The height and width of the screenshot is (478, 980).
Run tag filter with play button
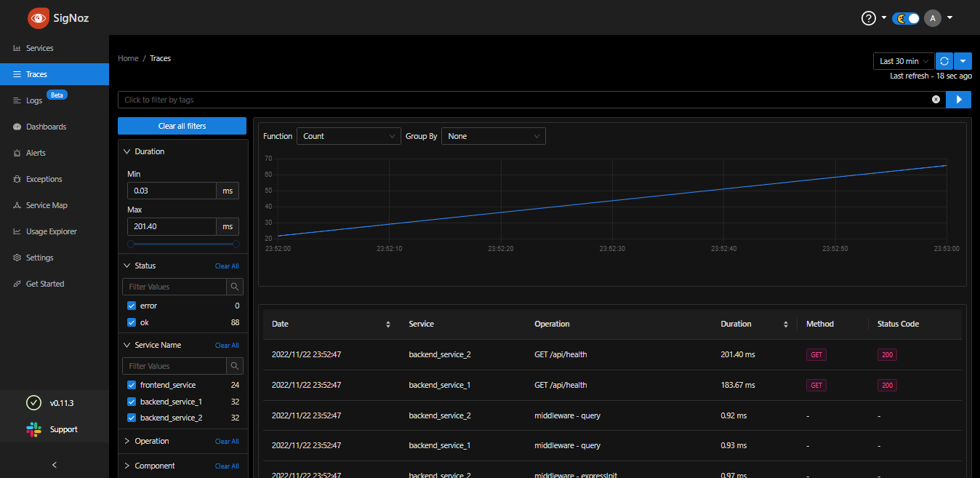coord(958,100)
